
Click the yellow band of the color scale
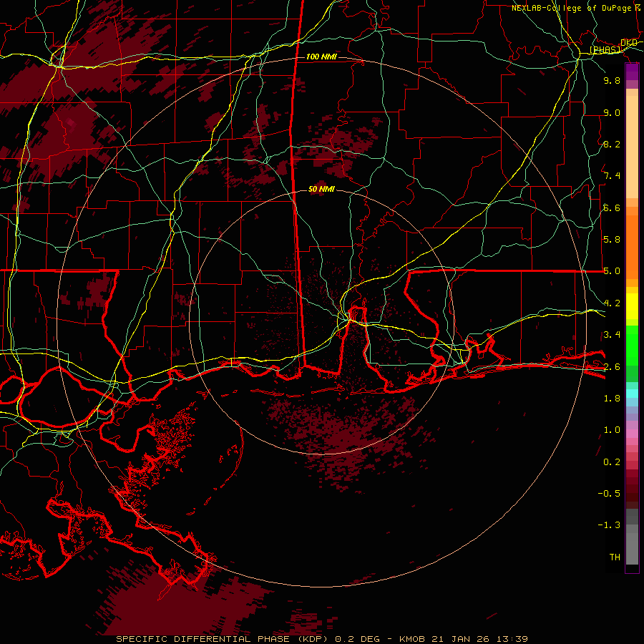pyautogui.click(x=632, y=306)
